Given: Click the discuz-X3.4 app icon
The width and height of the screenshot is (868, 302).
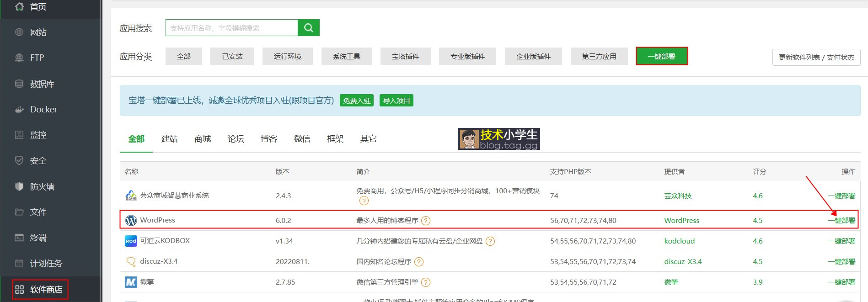Looking at the screenshot, I should [x=131, y=261].
